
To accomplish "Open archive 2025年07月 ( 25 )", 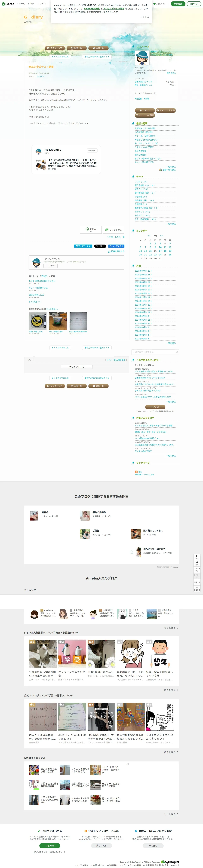I will (x=143, y=271).
